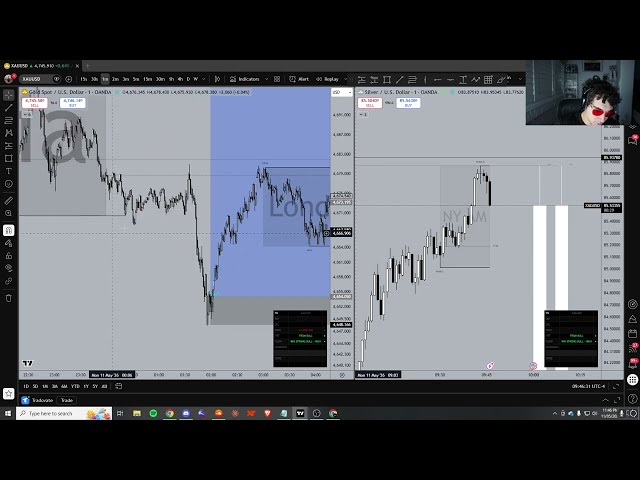The width and height of the screenshot is (640, 480).
Task: Click the gold chart SELL price button
Action: coord(34,103)
